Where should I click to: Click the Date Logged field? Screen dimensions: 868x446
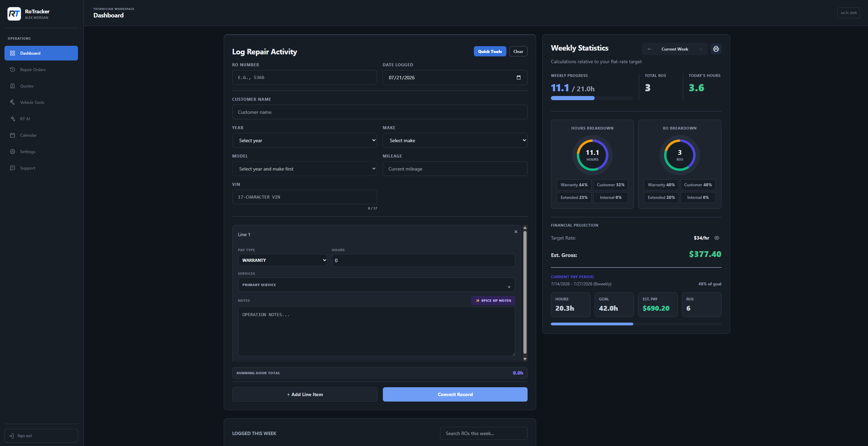[x=455, y=78]
